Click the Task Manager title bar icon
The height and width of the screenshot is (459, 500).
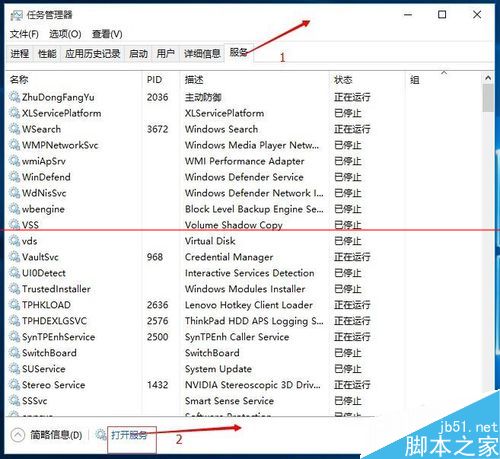(17, 15)
